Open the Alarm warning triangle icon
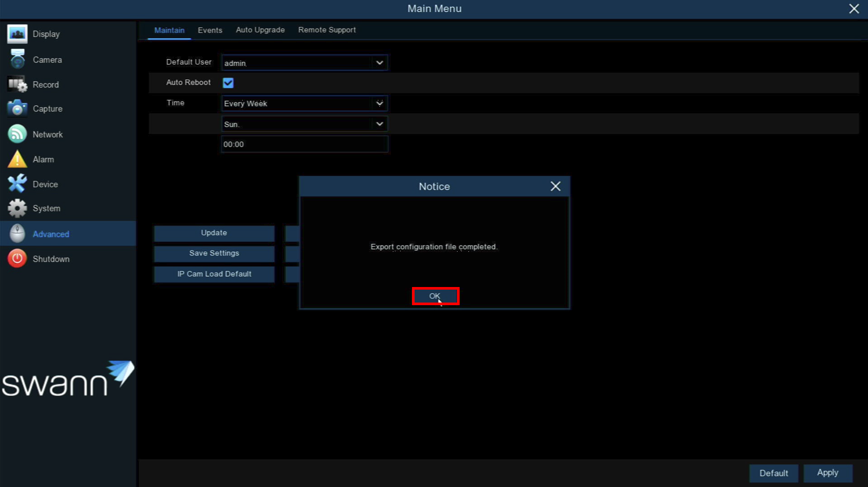The width and height of the screenshot is (868, 487). click(17, 159)
